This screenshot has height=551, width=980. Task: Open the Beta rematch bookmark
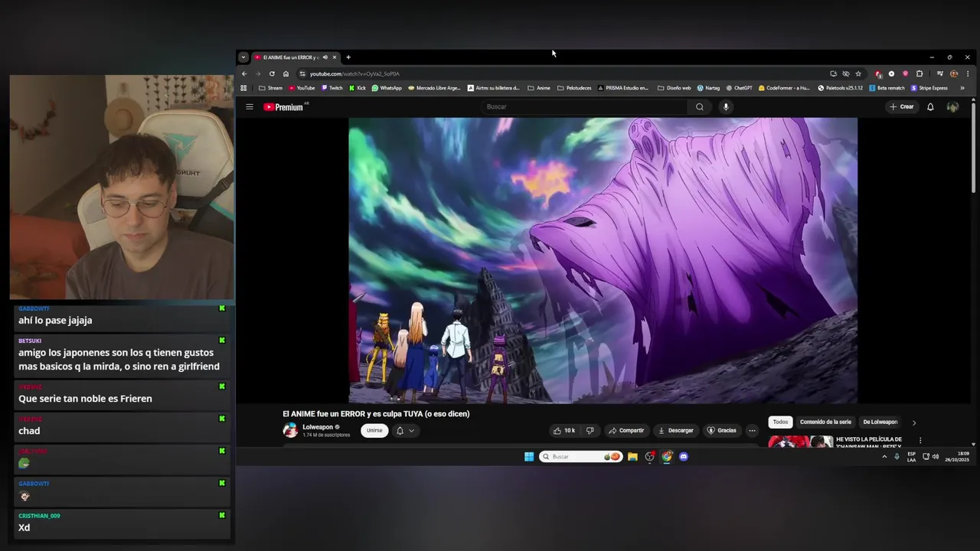(x=887, y=88)
